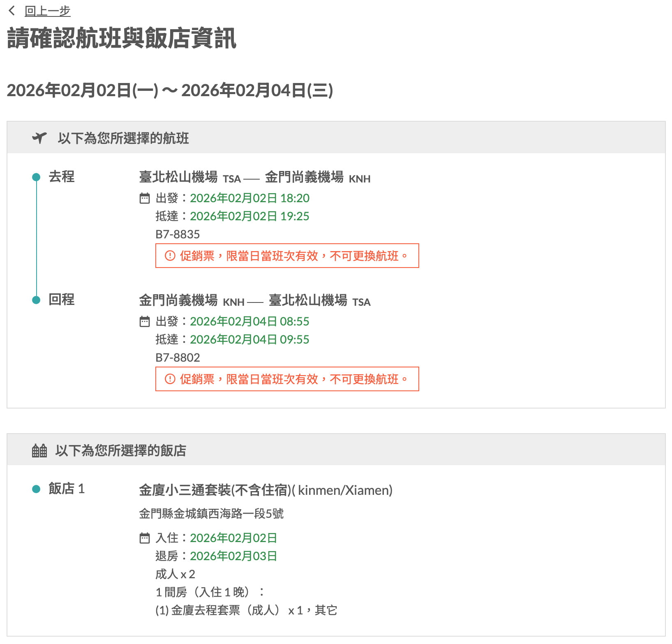This screenshot has height=644, width=672.
Task: Click the 飯店 1 bullet dot
Action: (x=36, y=489)
